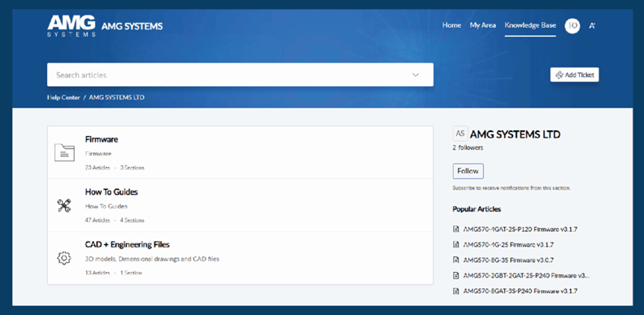Open AMG570-8GAT-3S-P240 Firmware v3.1.7 article
The image size is (644, 315).
(520, 291)
